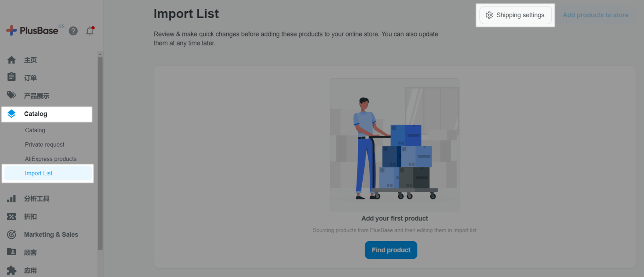Click 'Sourcing products from PlusBase' description text

pyautogui.click(x=394, y=230)
